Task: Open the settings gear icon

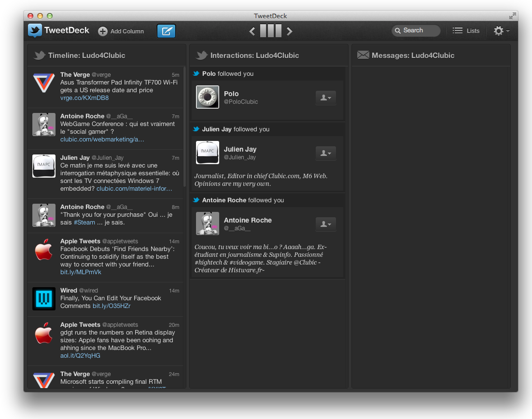Action: click(x=498, y=30)
